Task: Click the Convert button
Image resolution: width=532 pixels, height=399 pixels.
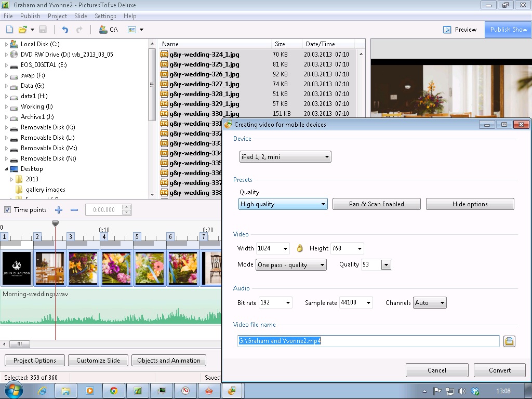Action: coord(499,370)
